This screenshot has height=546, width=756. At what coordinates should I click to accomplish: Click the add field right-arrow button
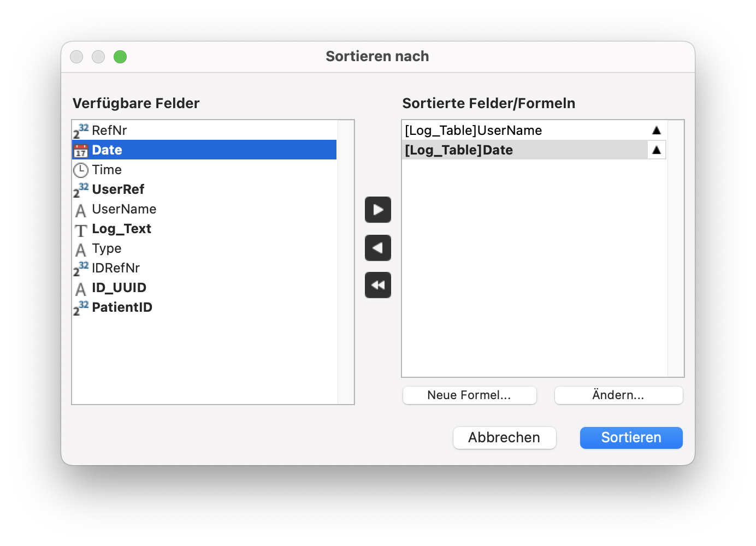click(378, 210)
